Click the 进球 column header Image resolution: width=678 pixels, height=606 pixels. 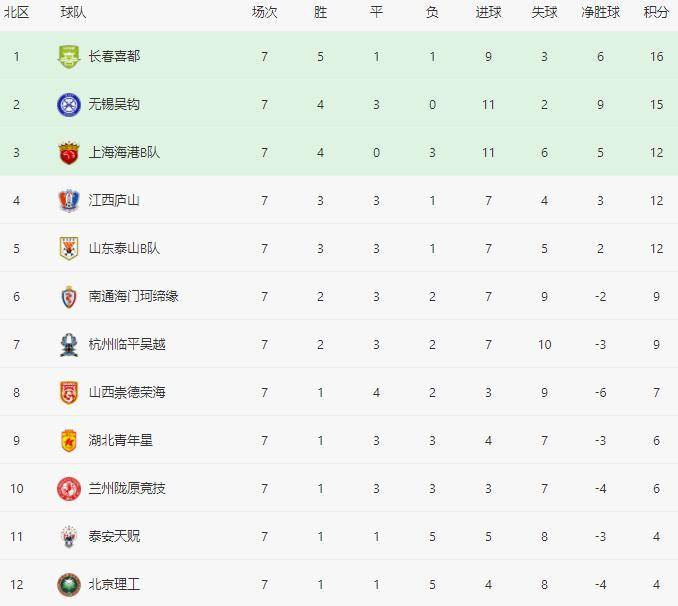[x=489, y=12]
